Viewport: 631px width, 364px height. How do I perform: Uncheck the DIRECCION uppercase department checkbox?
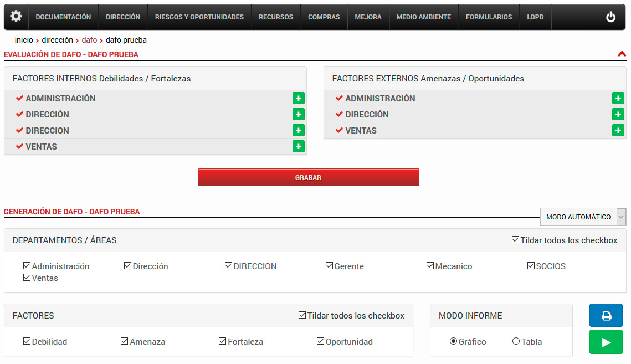[x=228, y=266]
